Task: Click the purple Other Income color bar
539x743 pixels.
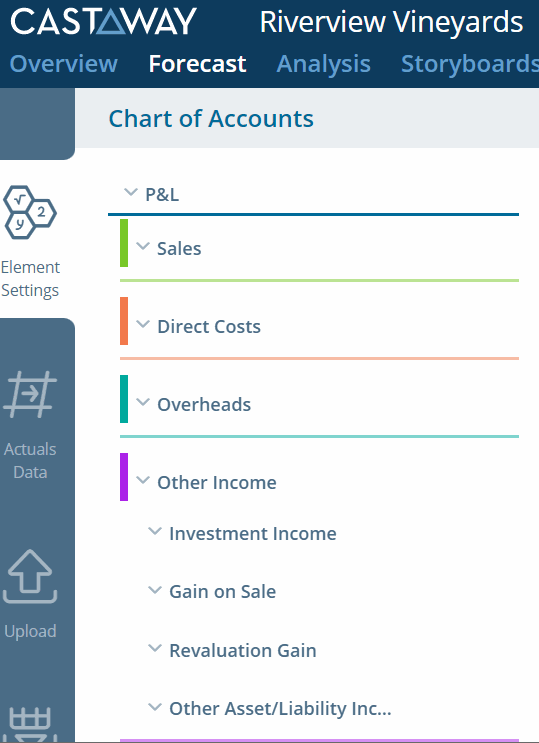Action: pyautogui.click(x=124, y=477)
